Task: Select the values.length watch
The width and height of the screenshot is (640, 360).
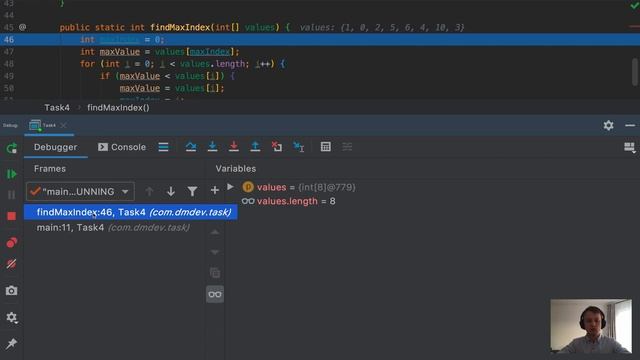Action: [288, 201]
